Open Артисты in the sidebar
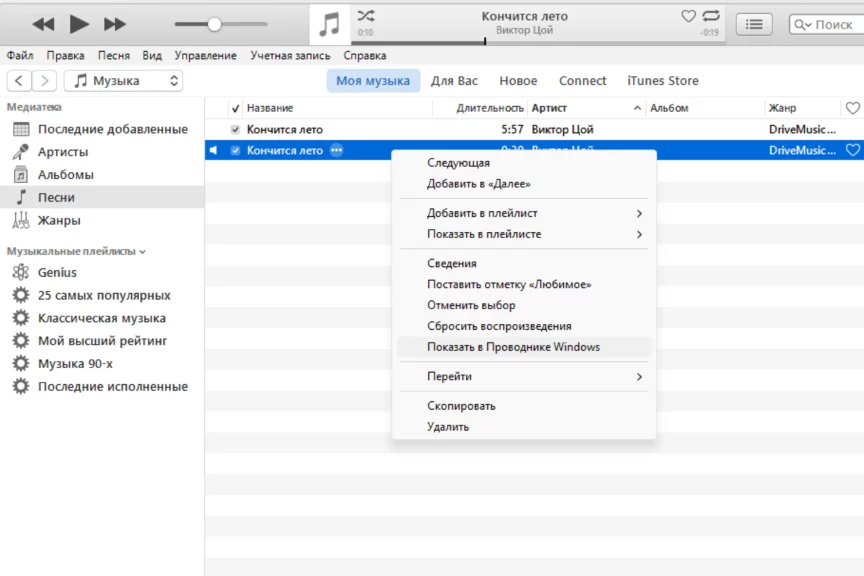This screenshot has width=864, height=576. click(x=62, y=152)
